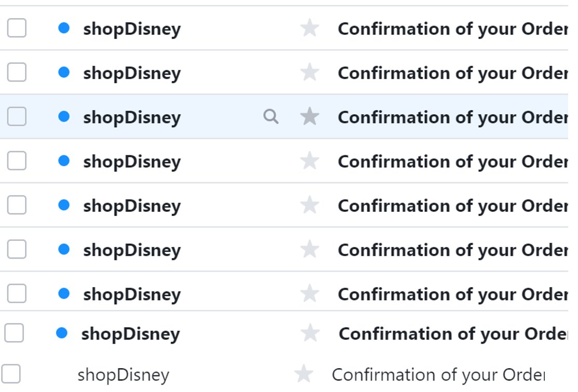This screenshot has height=392, width=578.
Task: Mark first shopDisney email as read via blue dot
Action: [64, 28]
